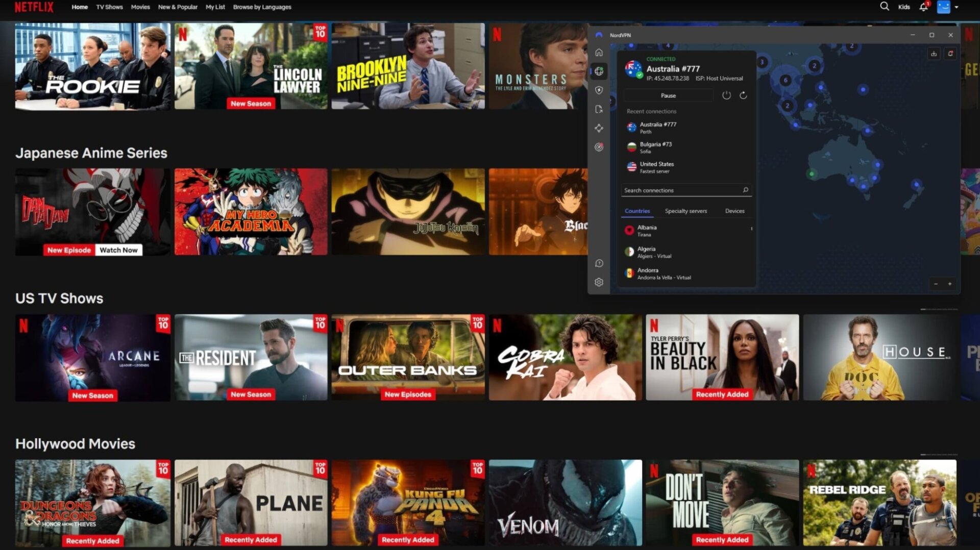The height and width of the screenshot is (550, 980).
Task: Open Threat Protection shield icon
Action: pos(599,90)
